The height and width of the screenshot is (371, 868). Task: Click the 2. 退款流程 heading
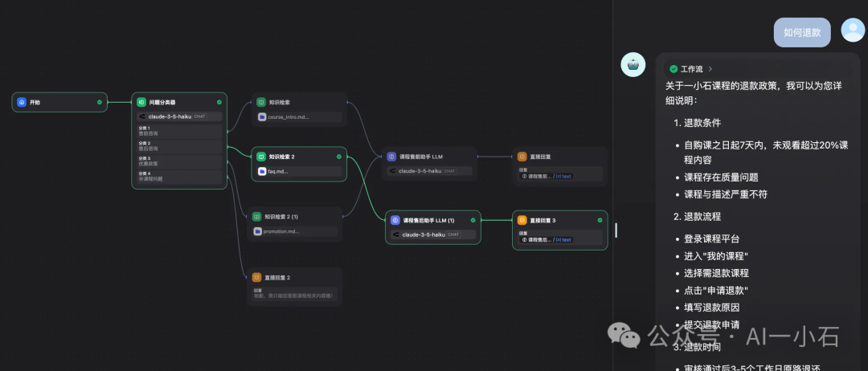(x=698, y=217)
